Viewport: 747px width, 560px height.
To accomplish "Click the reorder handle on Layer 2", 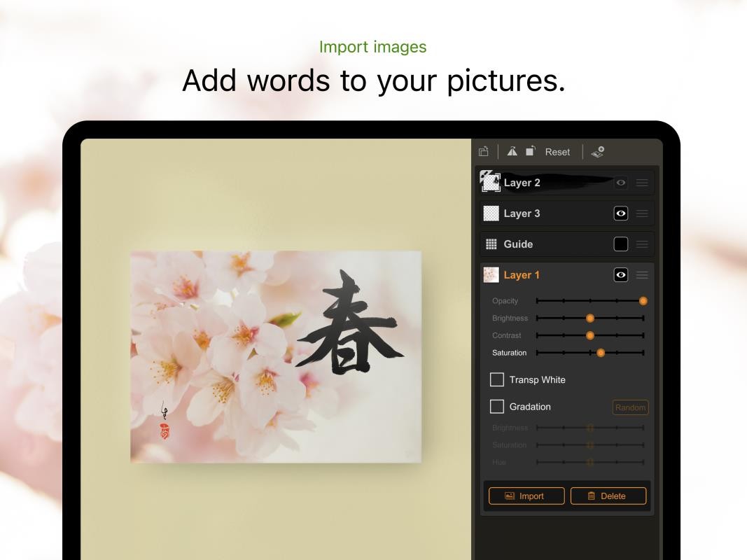I will (x=642, y=182).
